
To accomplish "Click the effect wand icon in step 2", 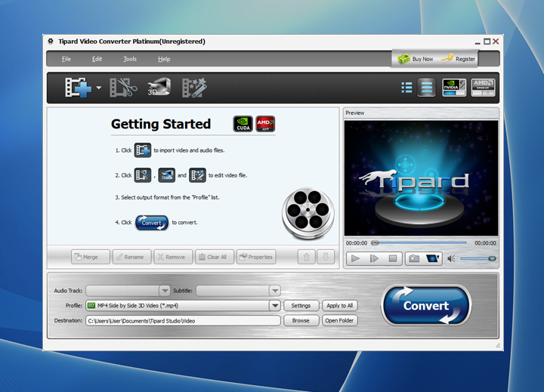I will click(x=197, y=175).
